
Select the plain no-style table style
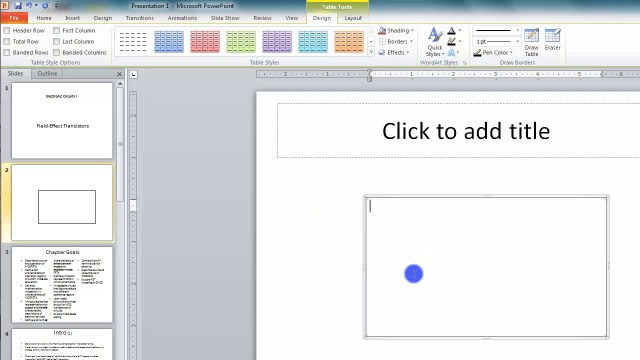[x=133, y=42]
